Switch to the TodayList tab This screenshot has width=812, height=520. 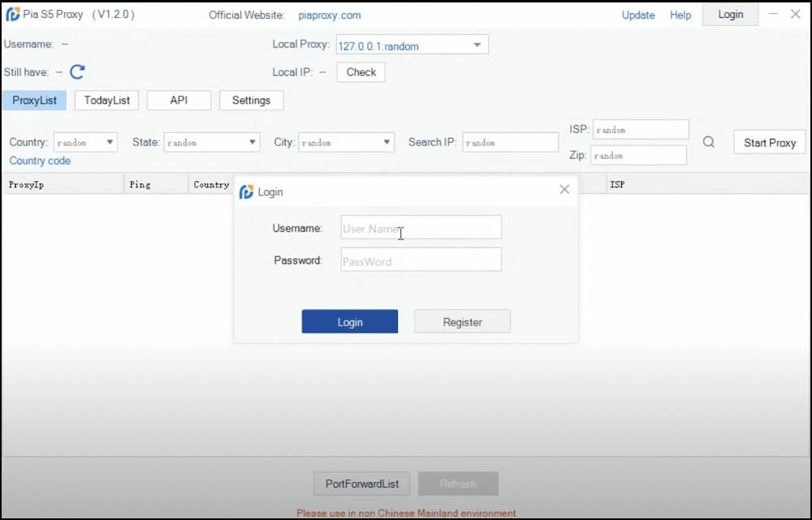point(107,101)
